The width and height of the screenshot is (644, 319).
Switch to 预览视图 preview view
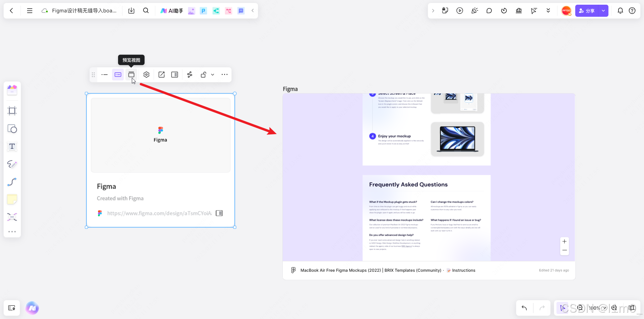click(x=131, y=75)
